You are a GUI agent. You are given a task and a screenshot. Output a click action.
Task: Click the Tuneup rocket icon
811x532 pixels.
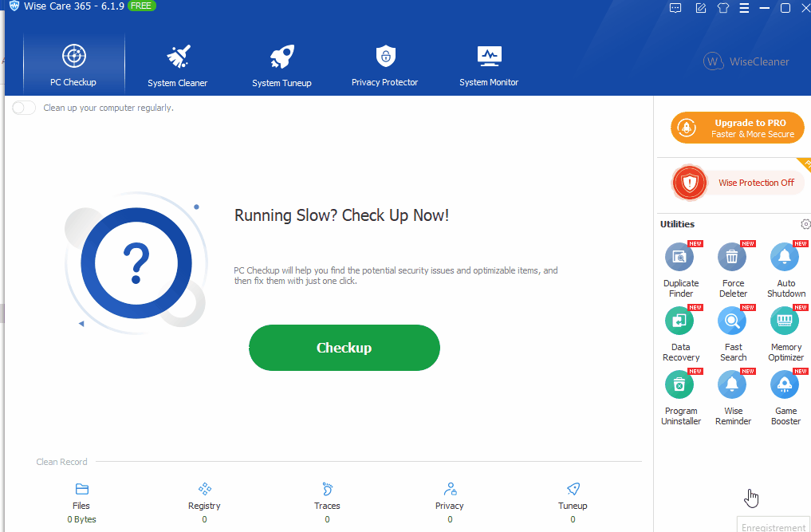point(573,489)
